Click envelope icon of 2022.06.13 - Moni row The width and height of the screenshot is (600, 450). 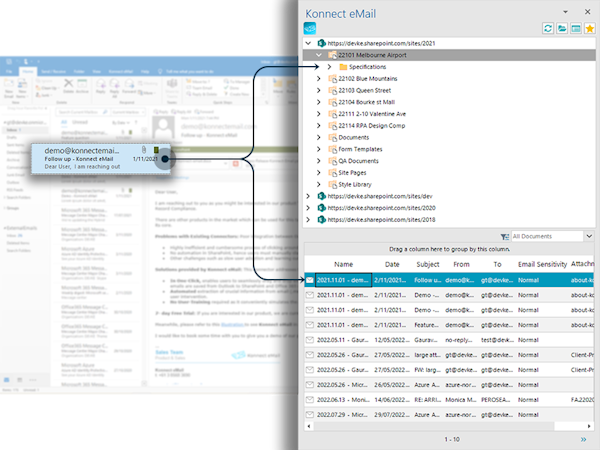310,399
